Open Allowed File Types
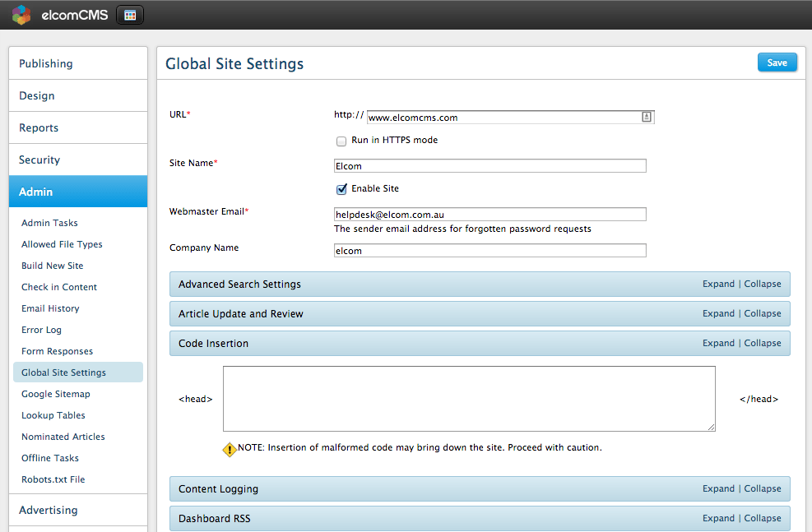 pyautogui.click(x=61, y=244)
